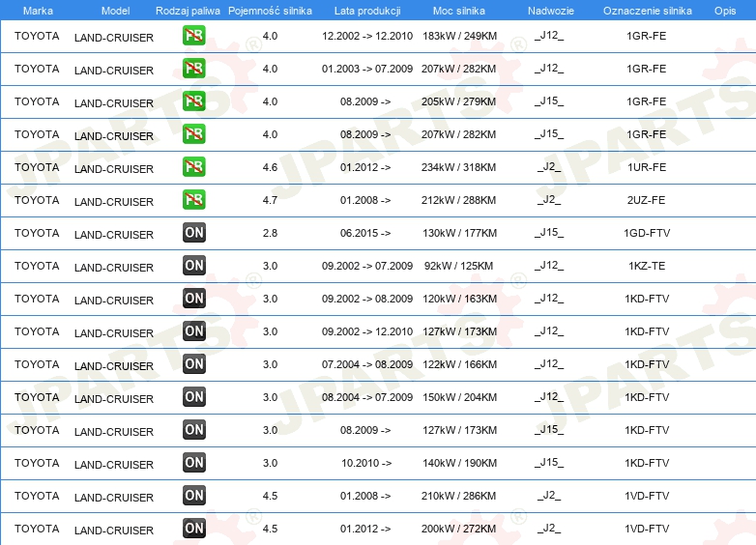756x545 pixels.
Task: Click diesel ON icon in 140kW / 190KM row
Action: pyautogui.click(x=193, y=463)
